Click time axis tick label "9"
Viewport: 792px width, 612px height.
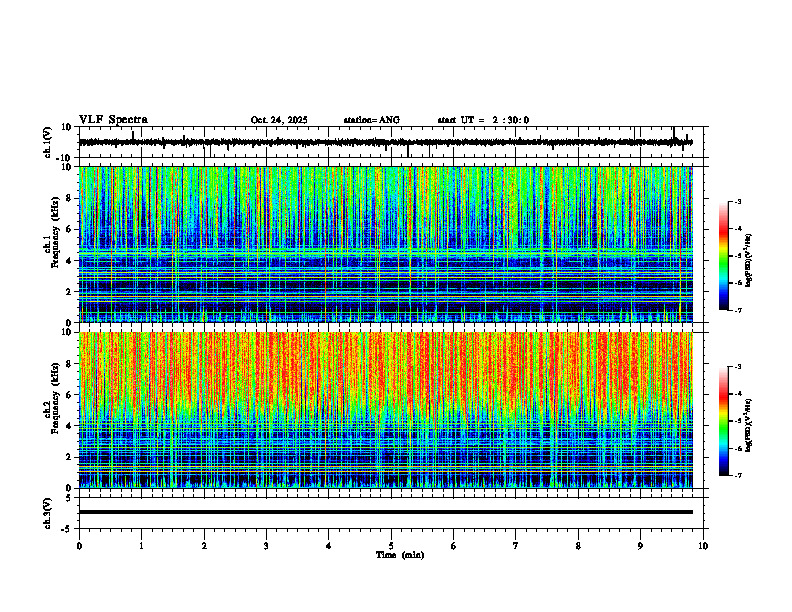640,546
